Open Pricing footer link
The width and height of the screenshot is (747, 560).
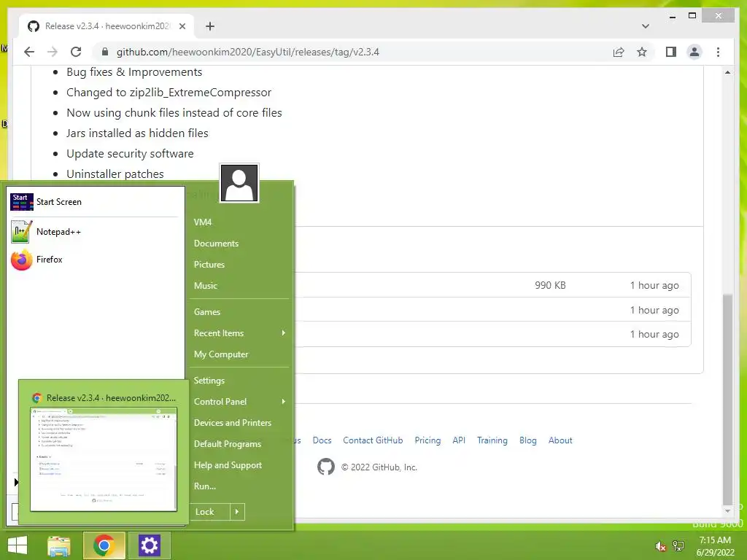tap(427, 440)
